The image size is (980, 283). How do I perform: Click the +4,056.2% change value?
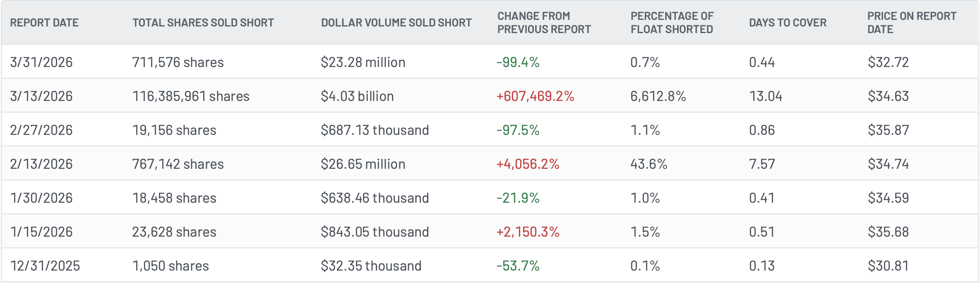pos(528,164)
